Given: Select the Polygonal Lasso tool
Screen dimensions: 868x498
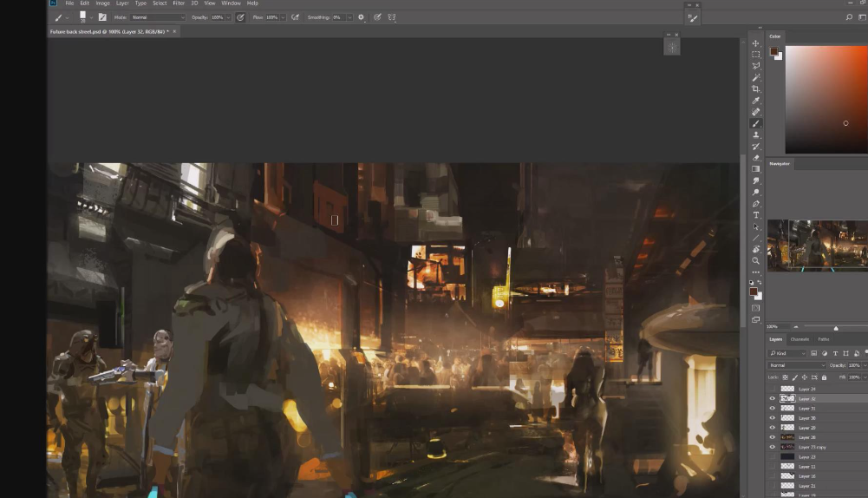Looking at the screenshot, I should [755, 66].
